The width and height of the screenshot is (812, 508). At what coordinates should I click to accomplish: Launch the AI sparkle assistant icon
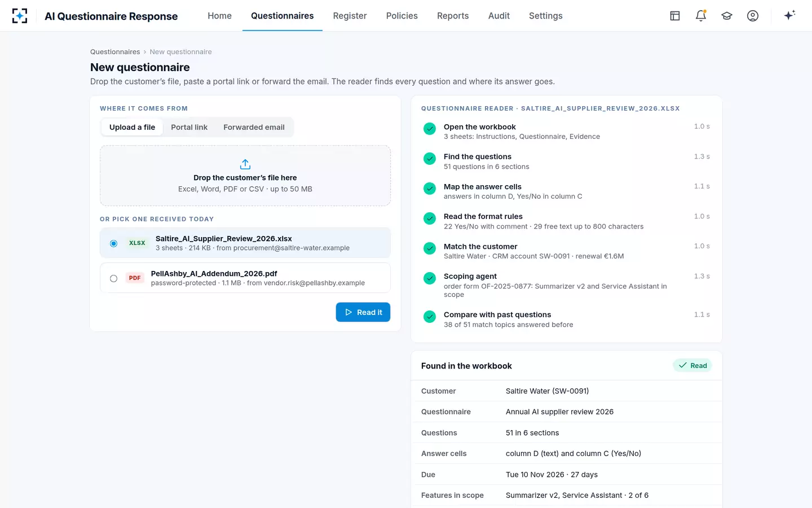coord(789,15)
